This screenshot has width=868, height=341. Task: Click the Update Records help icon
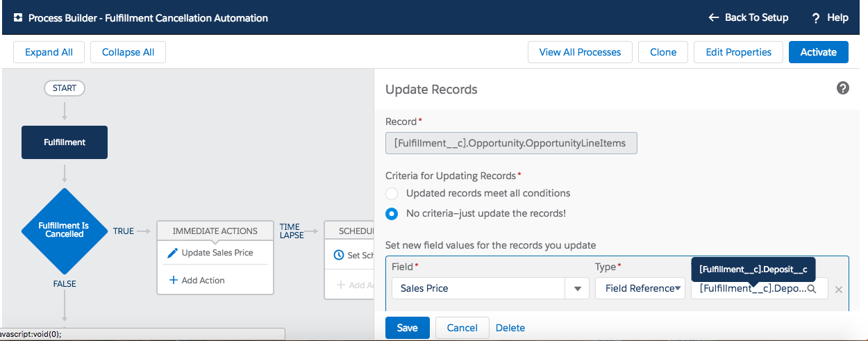pos(842,88)
